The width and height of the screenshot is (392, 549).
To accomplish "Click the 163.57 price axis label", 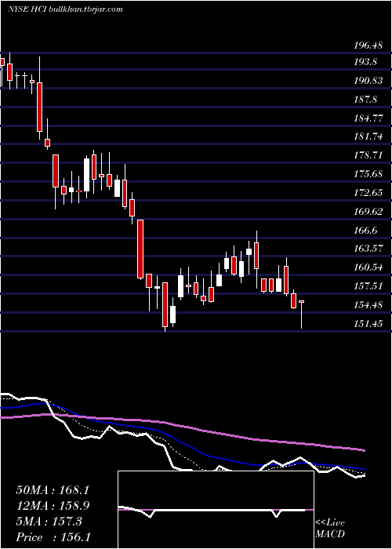I will (x=368, y=249).
